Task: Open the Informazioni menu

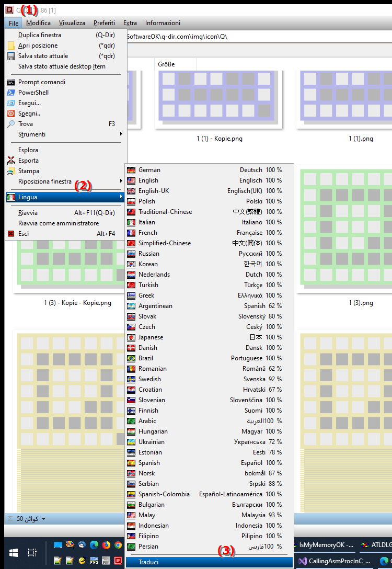Action: point(163,23)
